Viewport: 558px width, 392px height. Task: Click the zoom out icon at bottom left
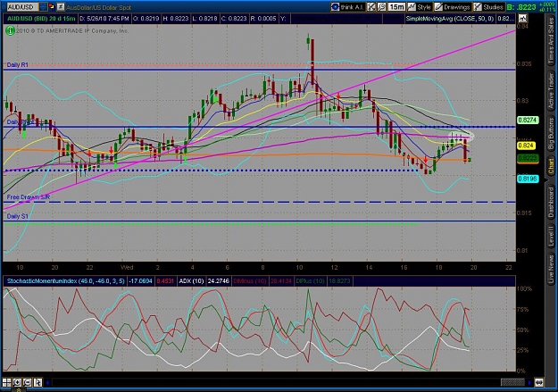pos(28,383)
